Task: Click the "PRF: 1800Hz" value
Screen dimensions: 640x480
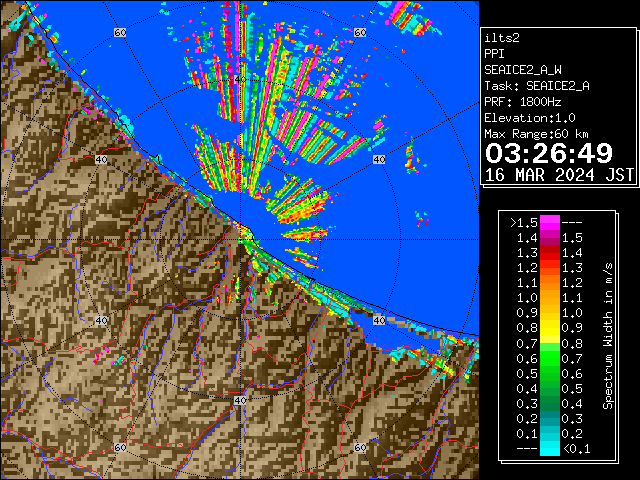Action: click(523, 102)
